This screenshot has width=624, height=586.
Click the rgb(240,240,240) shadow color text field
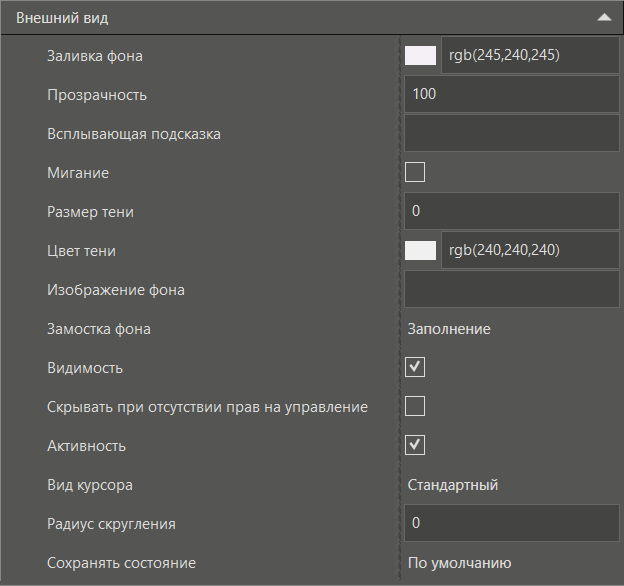(x=530, y=251)
